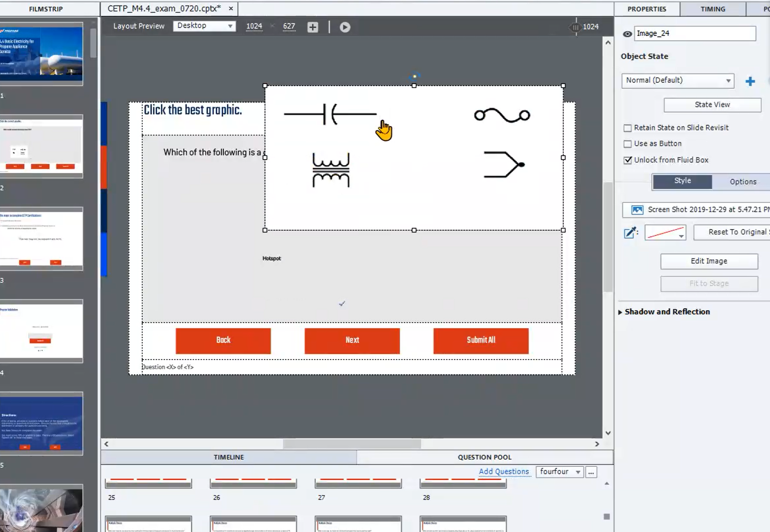
Task: Click the pencil transparency color picker icon
Action: click(x=630, y=233)
